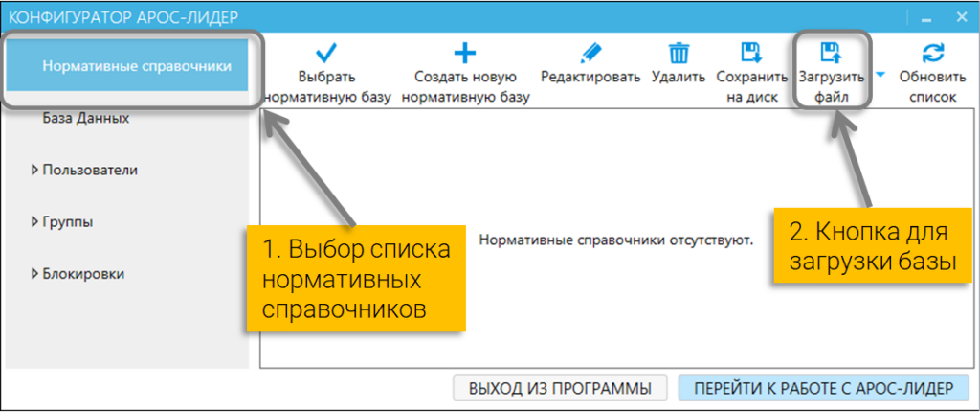Open База Данных section in sidebar
The image size is (980, 412).
point(85,118)
